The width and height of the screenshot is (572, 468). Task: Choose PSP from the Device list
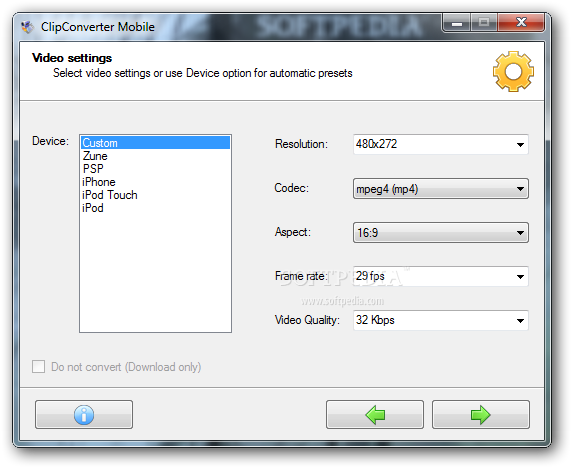[155, 169]
